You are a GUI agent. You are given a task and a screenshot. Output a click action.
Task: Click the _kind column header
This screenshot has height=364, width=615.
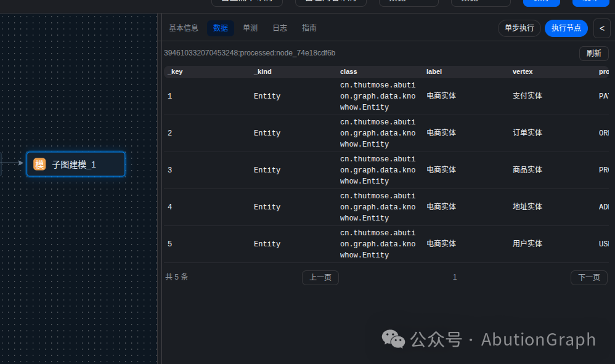point(263,71)
